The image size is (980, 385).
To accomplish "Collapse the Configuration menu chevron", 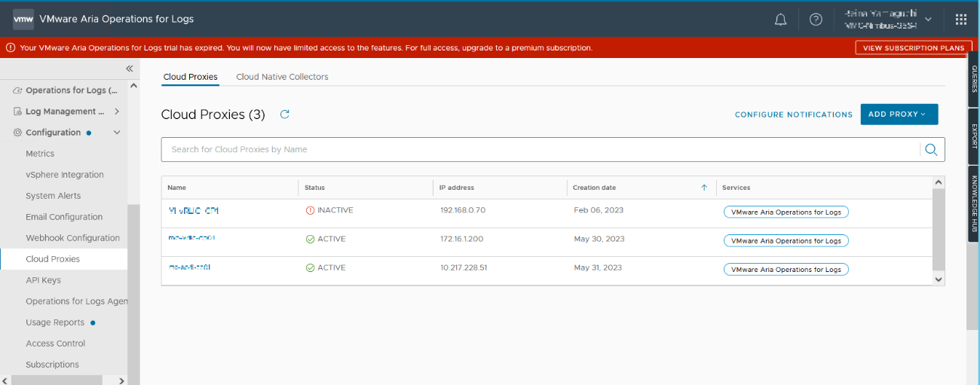I will point(117,133).
